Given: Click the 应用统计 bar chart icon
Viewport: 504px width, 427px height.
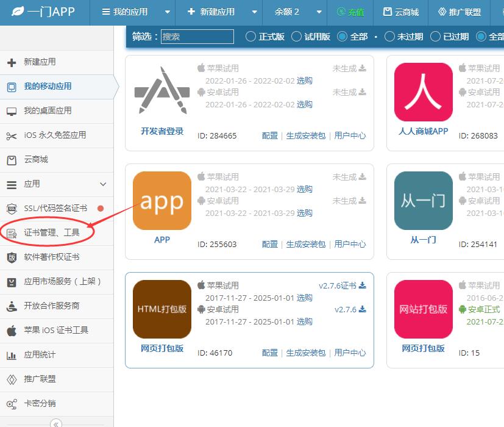Looking at the screenshot, I should [12, 355].
